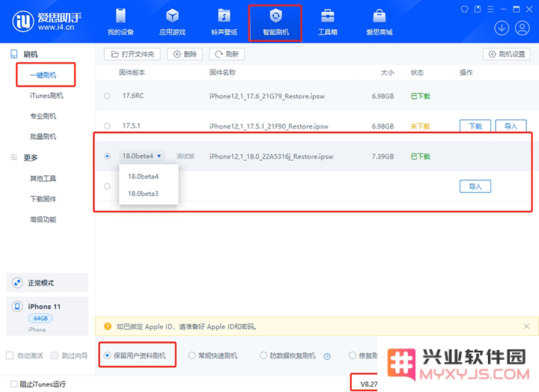Open help icon beside 防数据恢复刷机
539x392 pixels.
(327, 356)
